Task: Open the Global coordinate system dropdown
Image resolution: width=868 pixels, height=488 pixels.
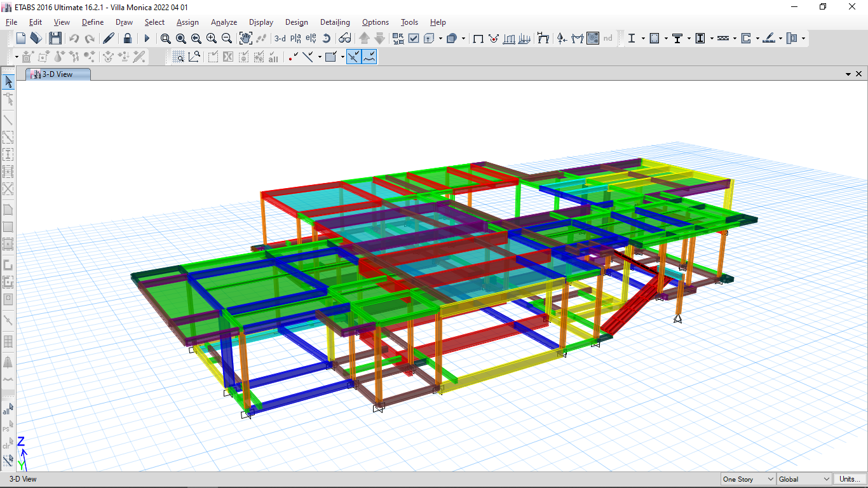Action: pyautogui.click(x=804, y=479)
